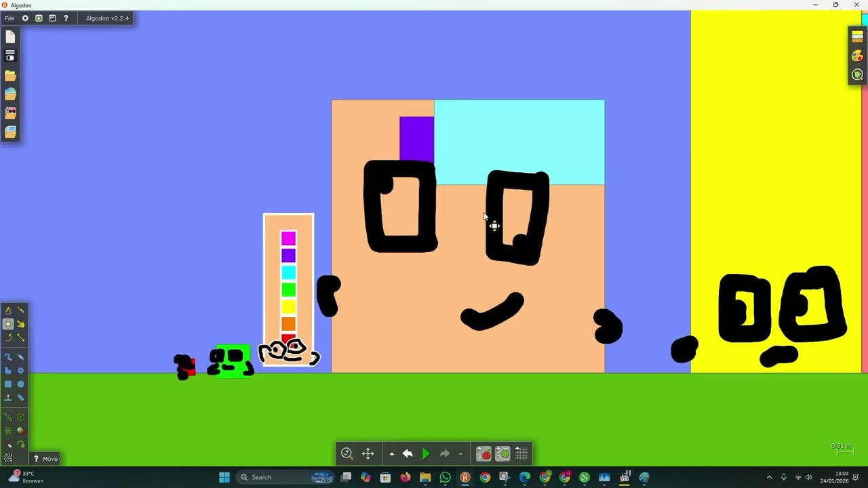Open the scene folder browser icon
Image resolution: width=868 pixels, height=488 pixels.
[x=10, y=75]
